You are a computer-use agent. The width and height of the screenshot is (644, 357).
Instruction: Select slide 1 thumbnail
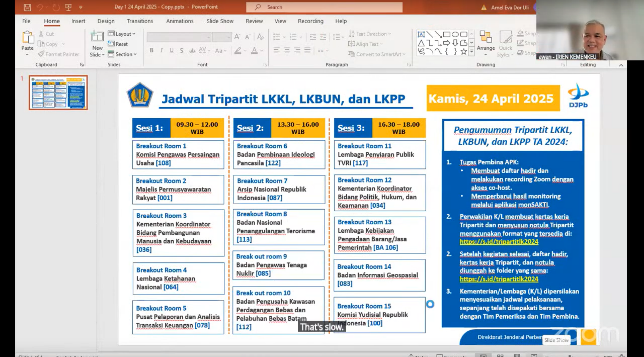[58, 93]
